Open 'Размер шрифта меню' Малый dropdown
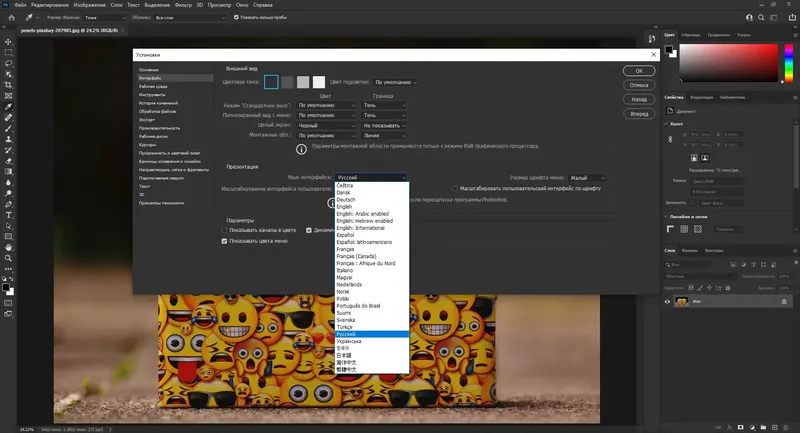 (587, 178)
